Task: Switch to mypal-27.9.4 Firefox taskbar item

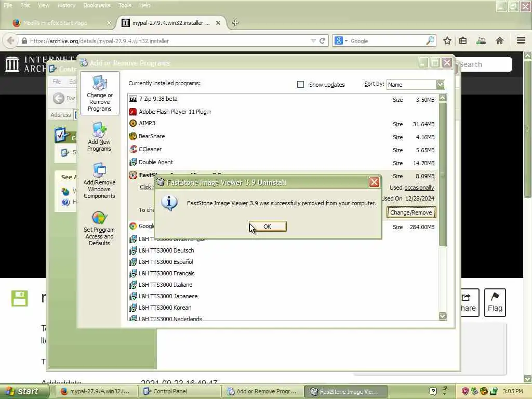Action: click(x=96, y=391)
